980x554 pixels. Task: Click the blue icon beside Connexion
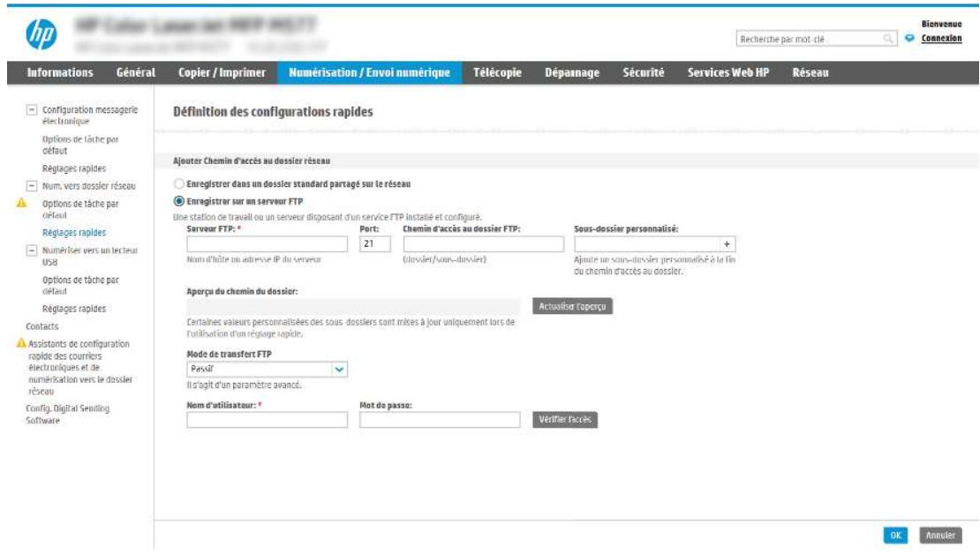[x=909, y=39]
